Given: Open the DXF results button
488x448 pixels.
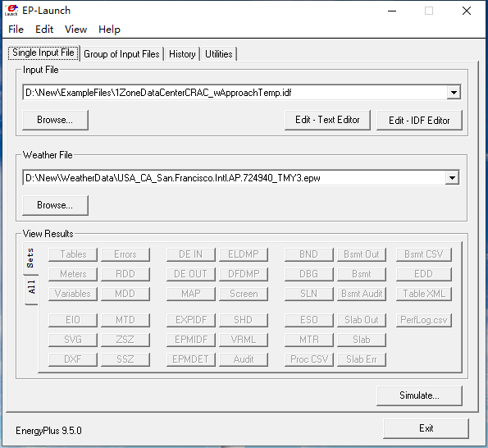Looking at the screenshot, I should 73,359.
